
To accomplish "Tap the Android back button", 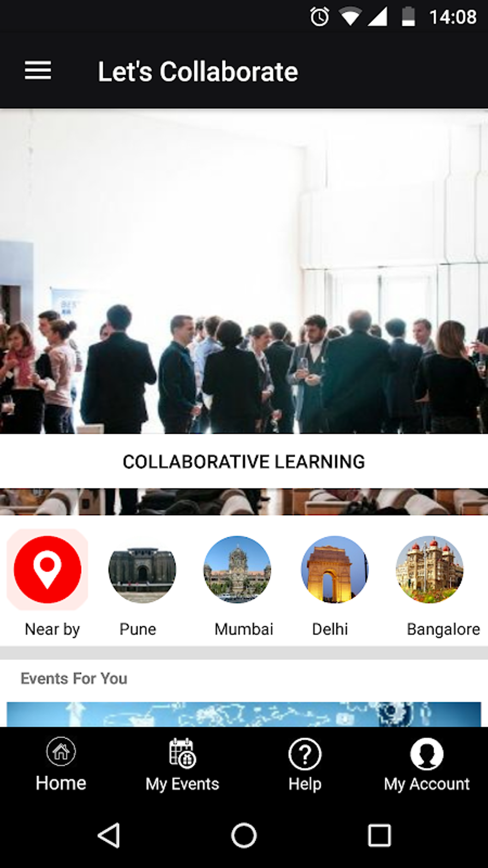I will point(109,835).
